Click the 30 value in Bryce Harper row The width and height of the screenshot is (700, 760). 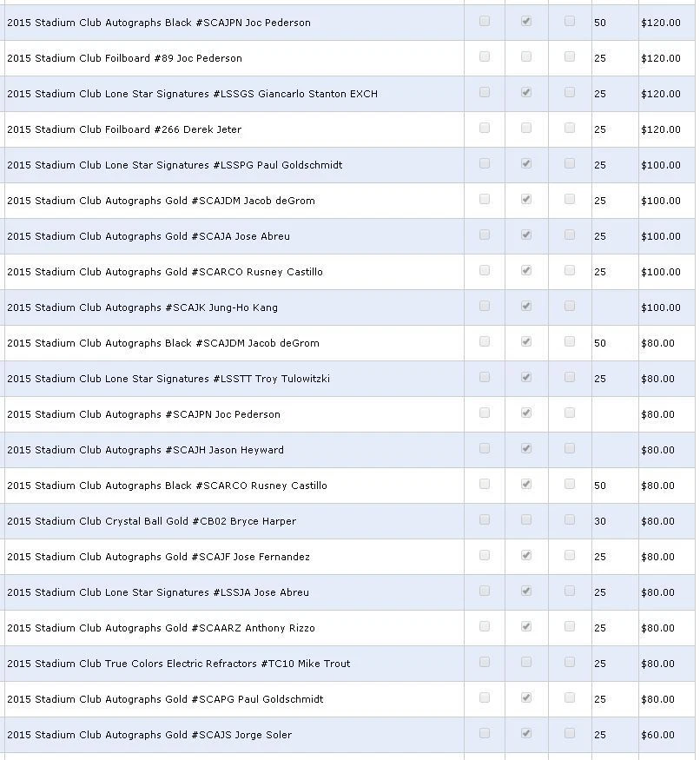600,521
